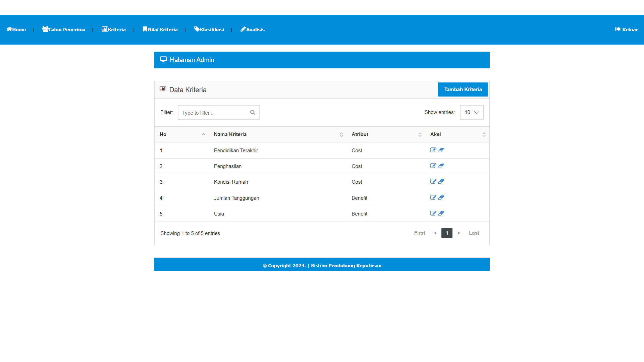The width and height of the screenshot is (644, 362).
Task: Click the chart icon beside Data Kriteria
Action: coord(163,89)
